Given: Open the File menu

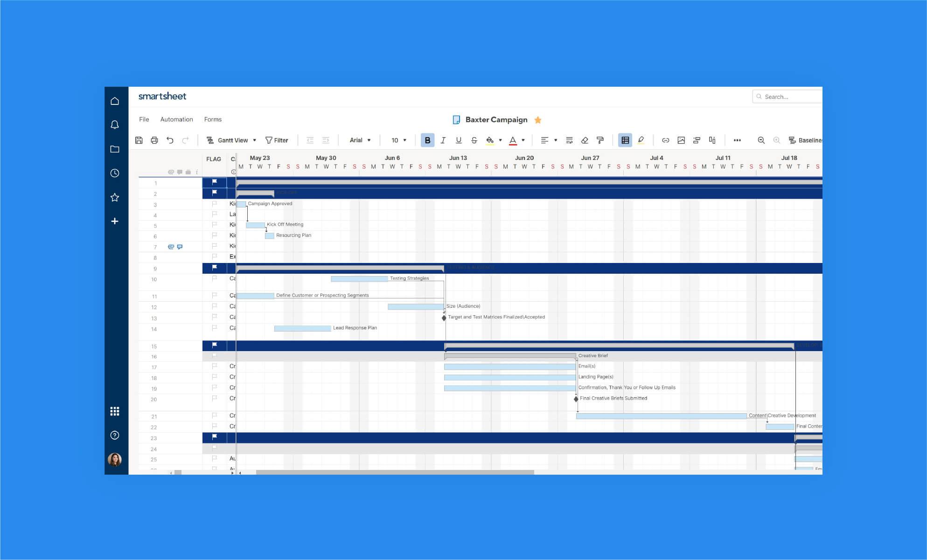Looking at the screenshot, I should click(x=144, y=119).
